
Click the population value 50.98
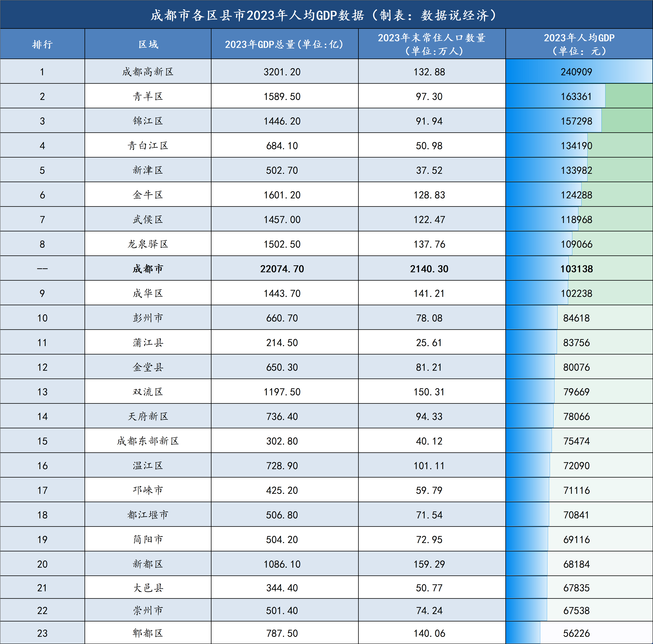(x=429, y=146)
